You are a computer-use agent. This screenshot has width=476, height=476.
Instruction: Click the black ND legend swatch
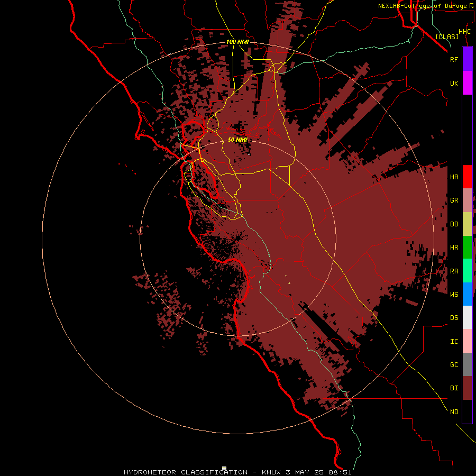click(x=467, y=411)
